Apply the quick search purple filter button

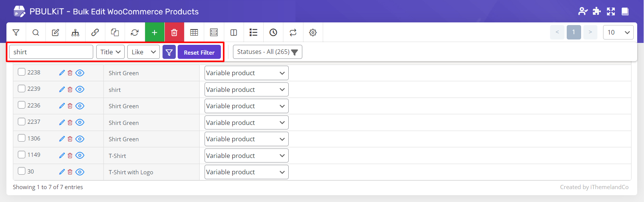pyautogui.click(x=169, y=52)
